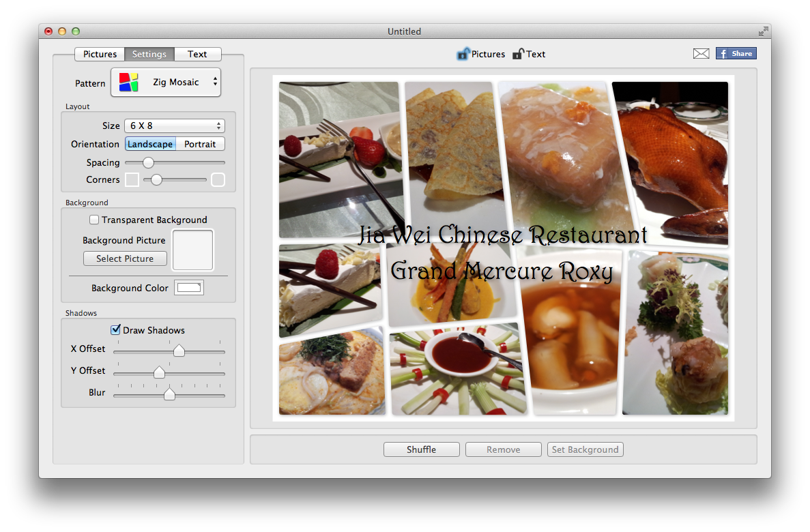Click the Y Offset slider handle

[x=159, y=372]
